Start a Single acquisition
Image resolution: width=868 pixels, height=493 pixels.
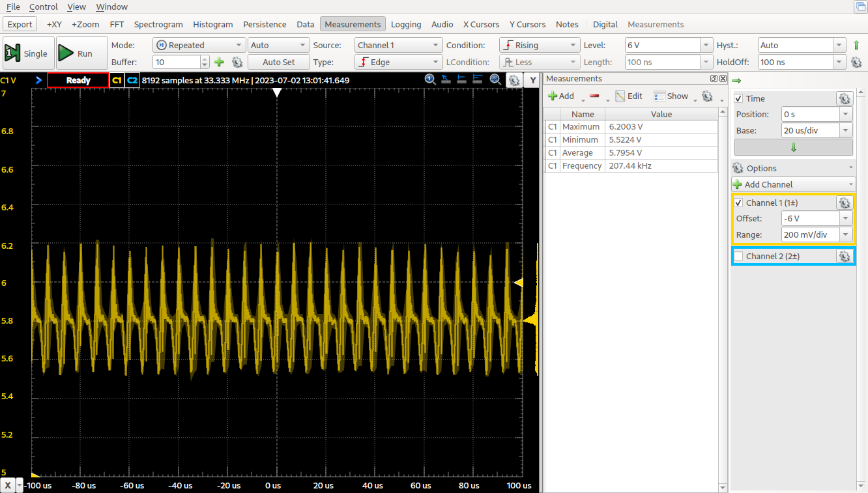pos(27,53)
